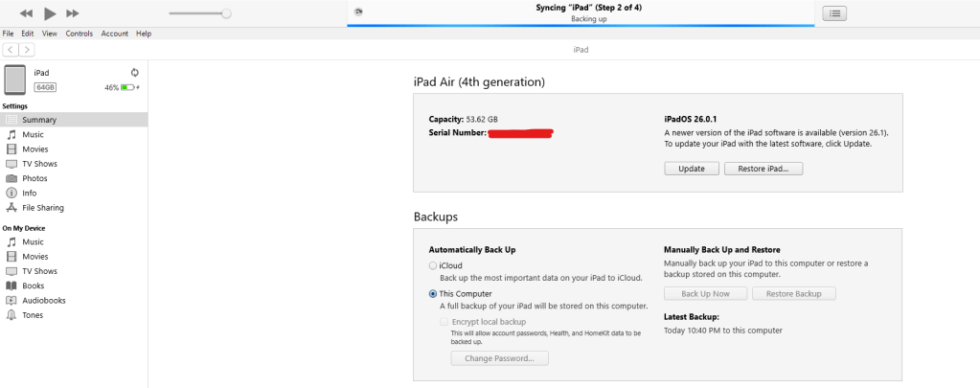Click the Update button

691,169
